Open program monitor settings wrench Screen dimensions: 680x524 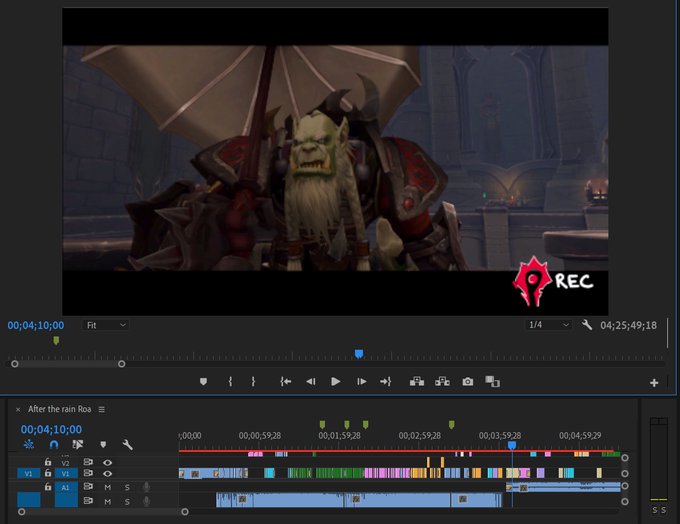587,324
